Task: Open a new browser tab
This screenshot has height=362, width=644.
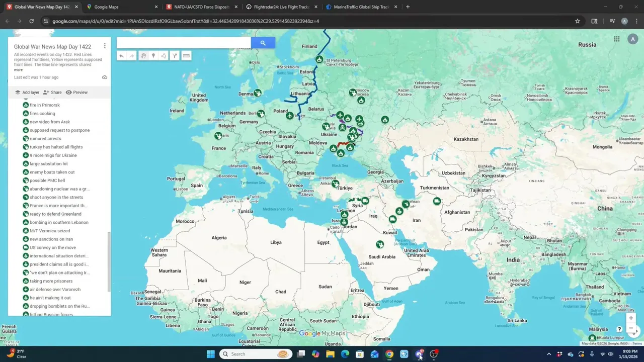Action: coord(408,7)
